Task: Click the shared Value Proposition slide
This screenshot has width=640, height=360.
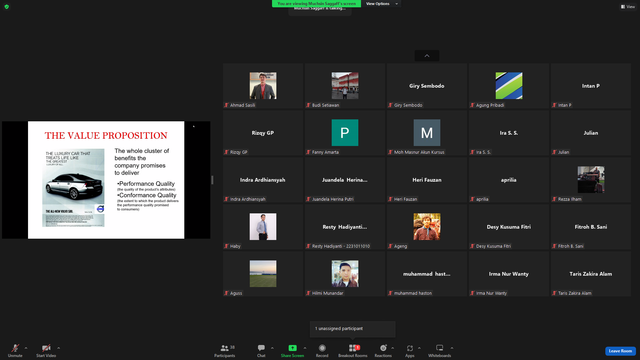Action: pyautogui.click(x=106, y=180)
